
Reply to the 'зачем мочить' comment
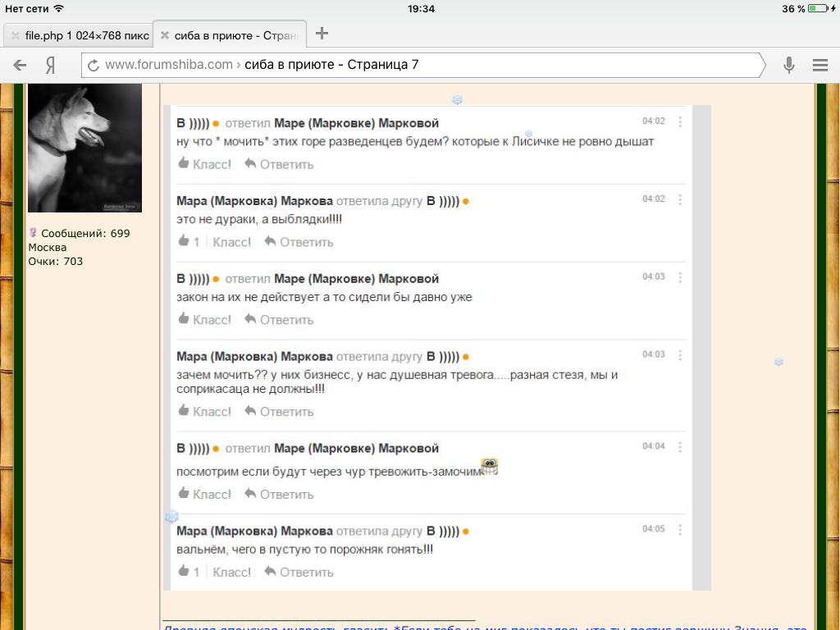point(279,412)
